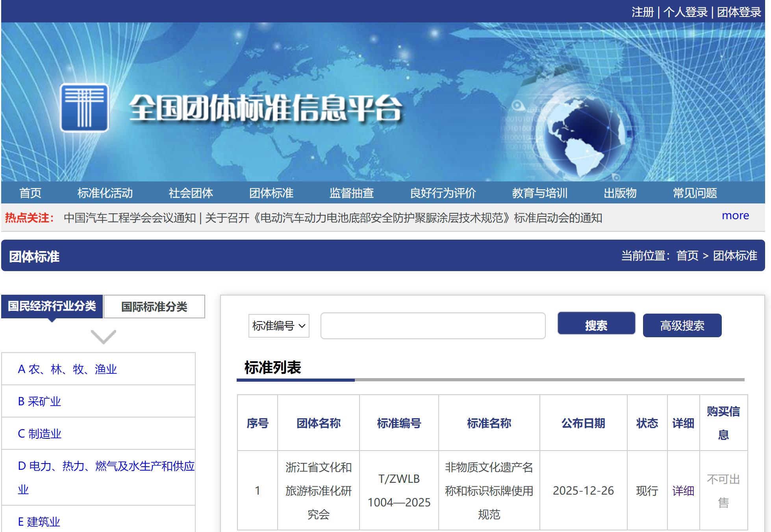Expand the gray chevron below category tabs

point(103,337)
